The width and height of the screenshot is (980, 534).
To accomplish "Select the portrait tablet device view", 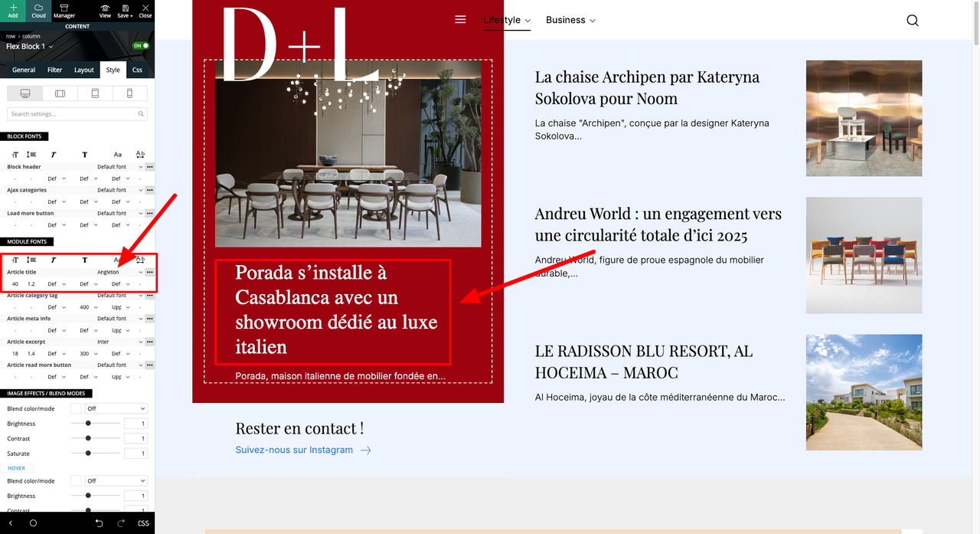I will (95, 93).
